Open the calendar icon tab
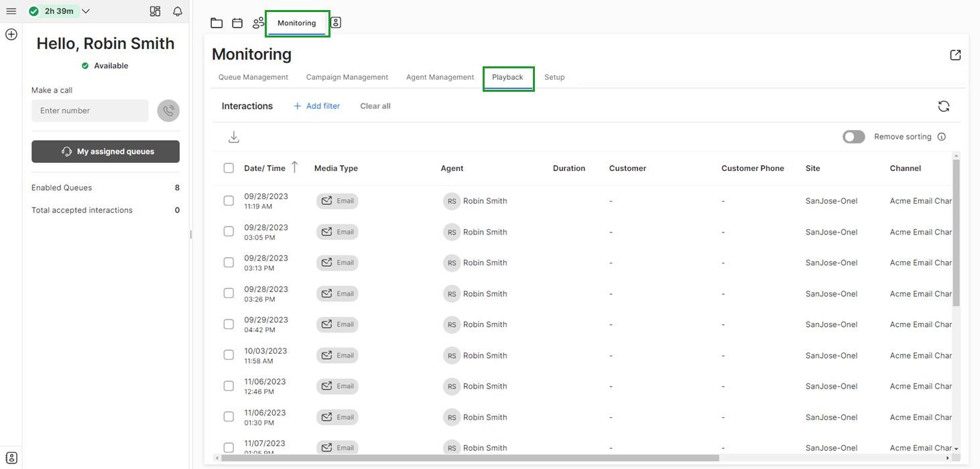The width and height of the screenshot is (980, 469). point(237,23)
